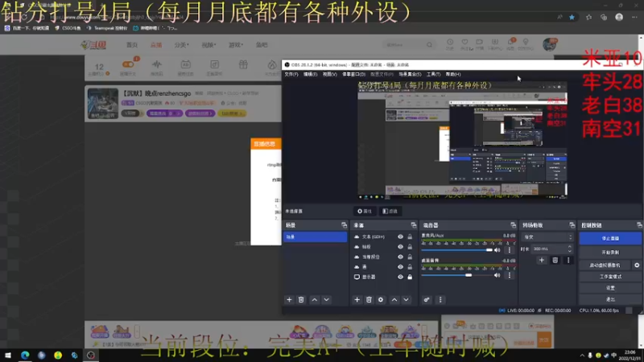Move source down in Sources panel
Screen dimensions: 644x362
click(406, 300)
